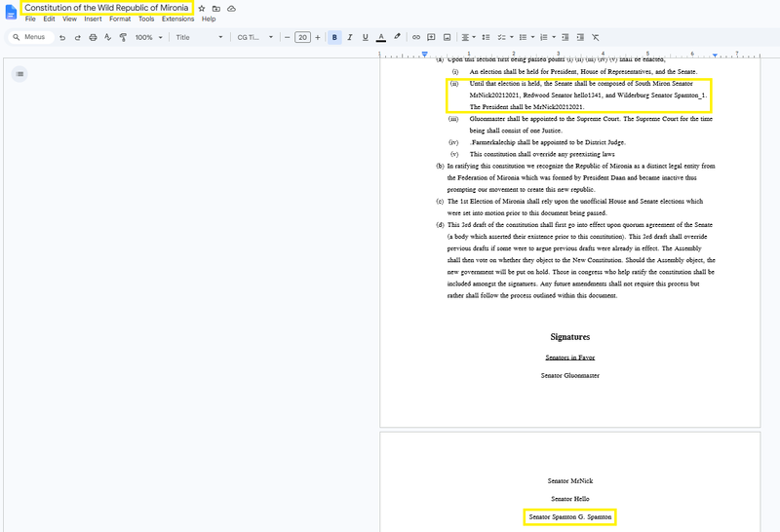Click the paragraph beginning 'This 3rd draft'
The image size is (780, 532).
(x=581, y=260)
